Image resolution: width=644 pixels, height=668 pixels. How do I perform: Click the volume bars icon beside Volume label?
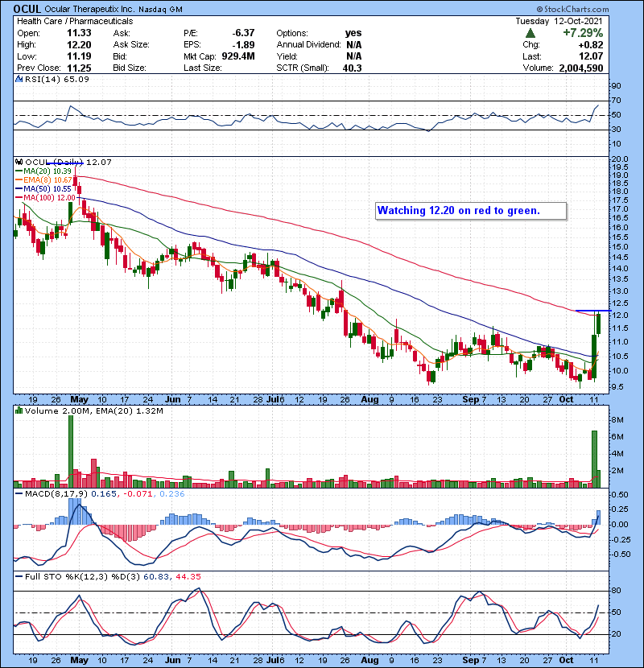coord(19,410)
